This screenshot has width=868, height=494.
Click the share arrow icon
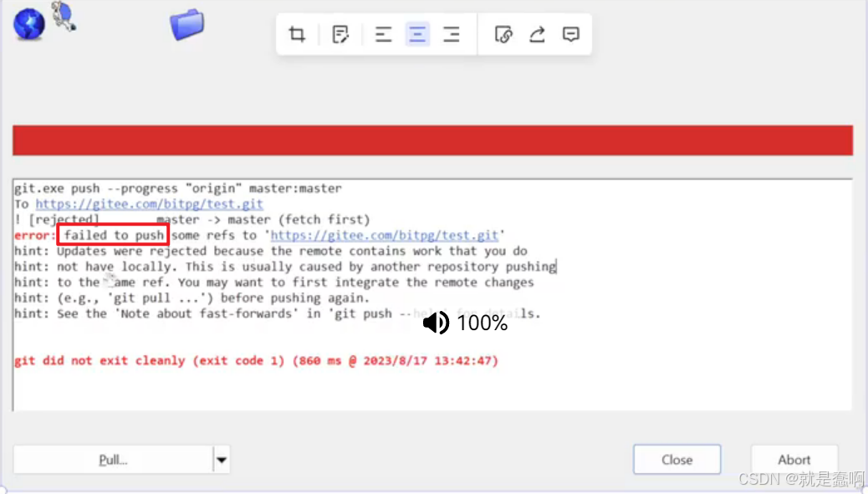[537, 34]
